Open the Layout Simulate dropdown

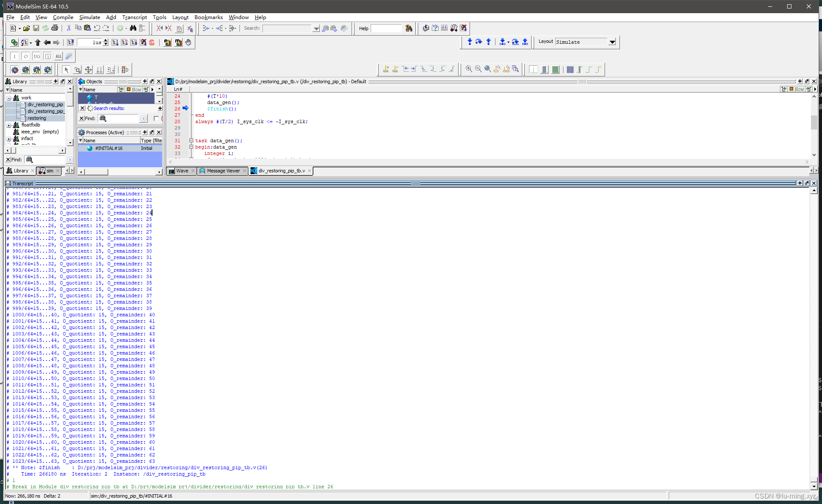(x=612, y=42)
